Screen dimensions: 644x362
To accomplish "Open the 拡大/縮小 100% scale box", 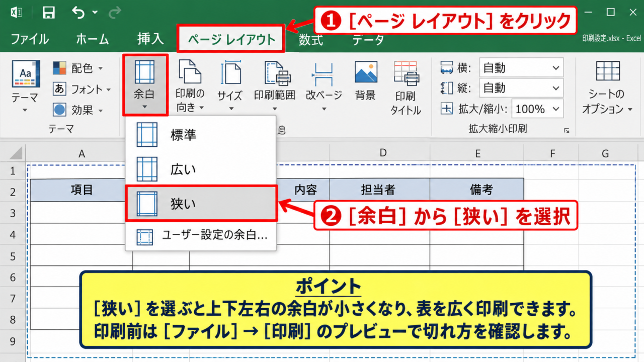I will click(x=537, y=109).
